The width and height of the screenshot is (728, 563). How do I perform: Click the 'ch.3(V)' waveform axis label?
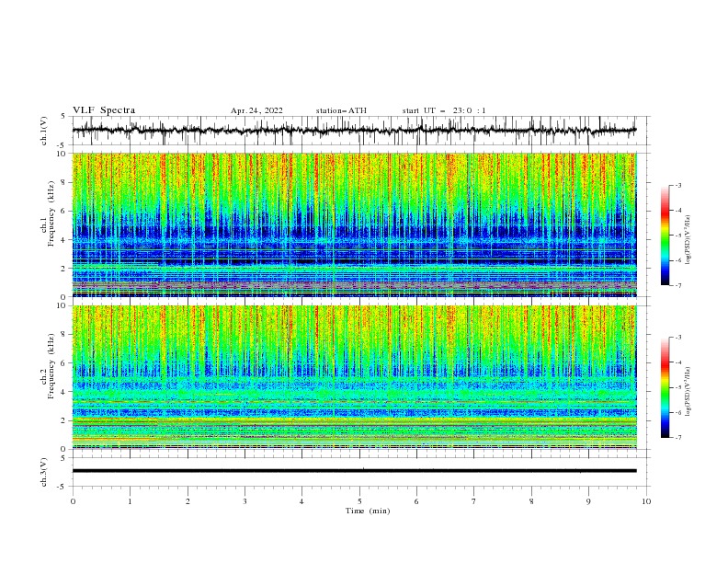(44, 472)
